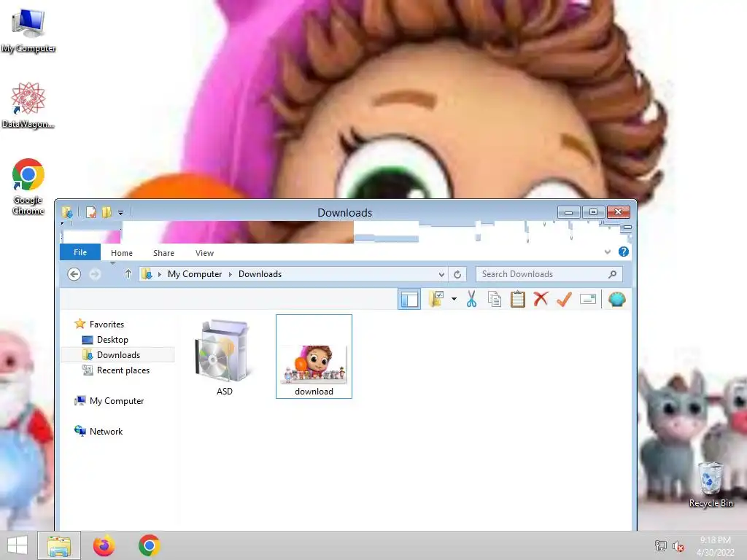This screenshot has height=560, width=747.
Task: Click the network tray icon
Action: coord(661,546)
